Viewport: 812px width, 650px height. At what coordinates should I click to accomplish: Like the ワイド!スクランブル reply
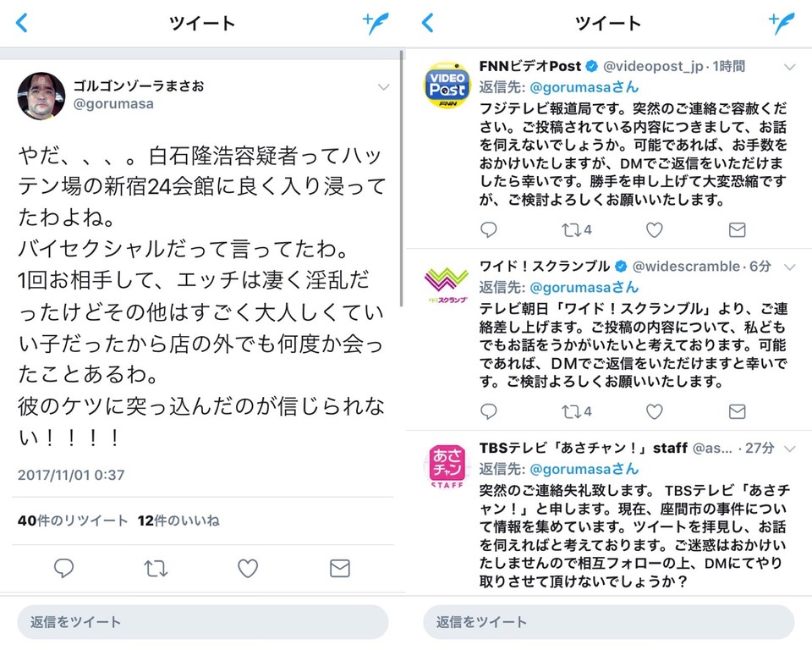pos(655,411)
